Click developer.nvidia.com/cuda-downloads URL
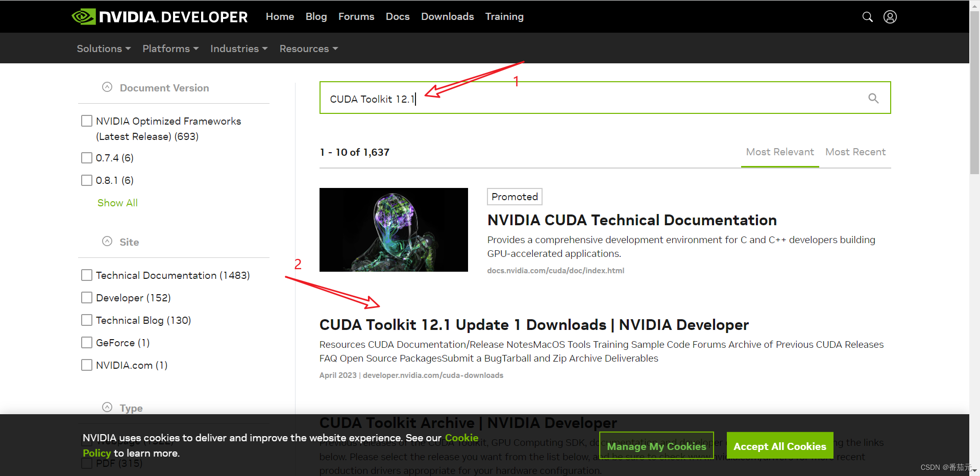This screenshot has height=476, width=980. (x=433, y=375)
